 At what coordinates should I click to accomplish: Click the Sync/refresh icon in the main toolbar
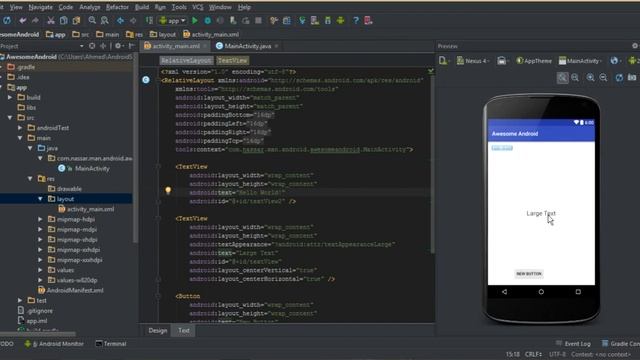pos(7,20)
